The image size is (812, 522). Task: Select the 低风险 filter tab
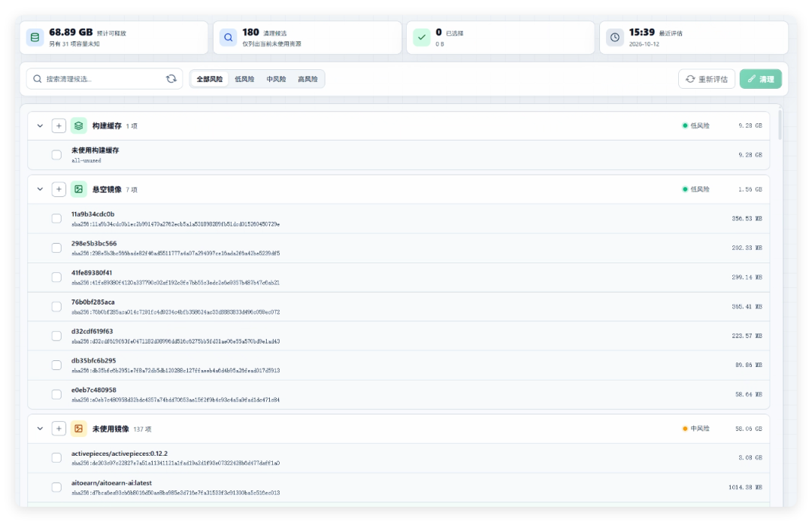[244, 79]
